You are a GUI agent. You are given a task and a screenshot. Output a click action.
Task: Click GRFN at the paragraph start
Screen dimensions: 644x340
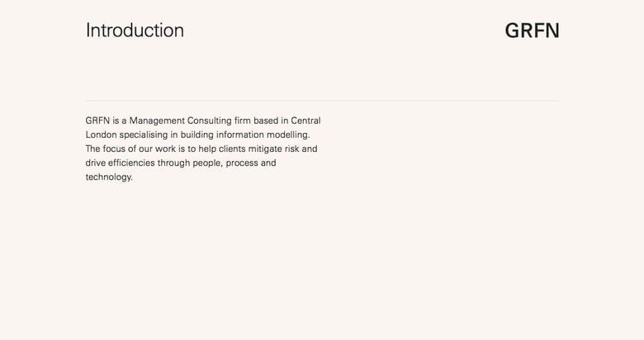click(97, 120)
